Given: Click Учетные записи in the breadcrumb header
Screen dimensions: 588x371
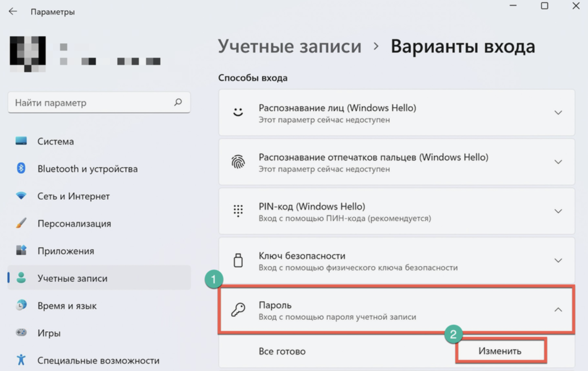Looking at the screenshot, I should (x=290, y=46).
